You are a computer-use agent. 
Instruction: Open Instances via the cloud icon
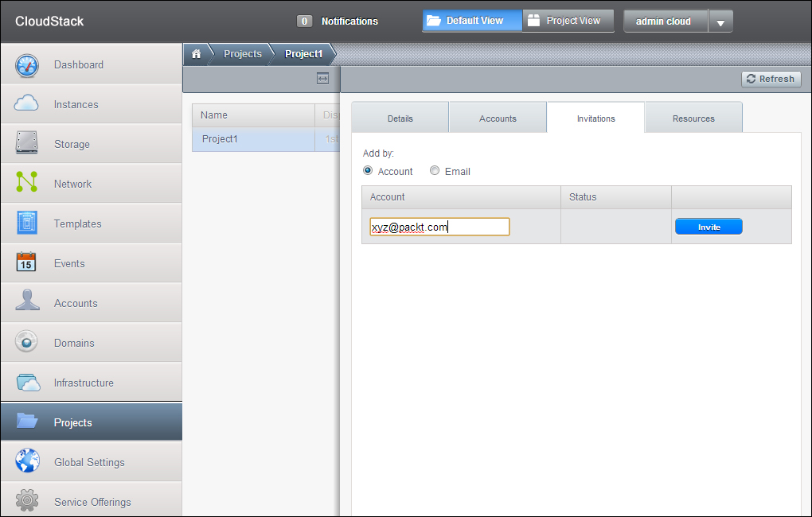coord(27,104)
